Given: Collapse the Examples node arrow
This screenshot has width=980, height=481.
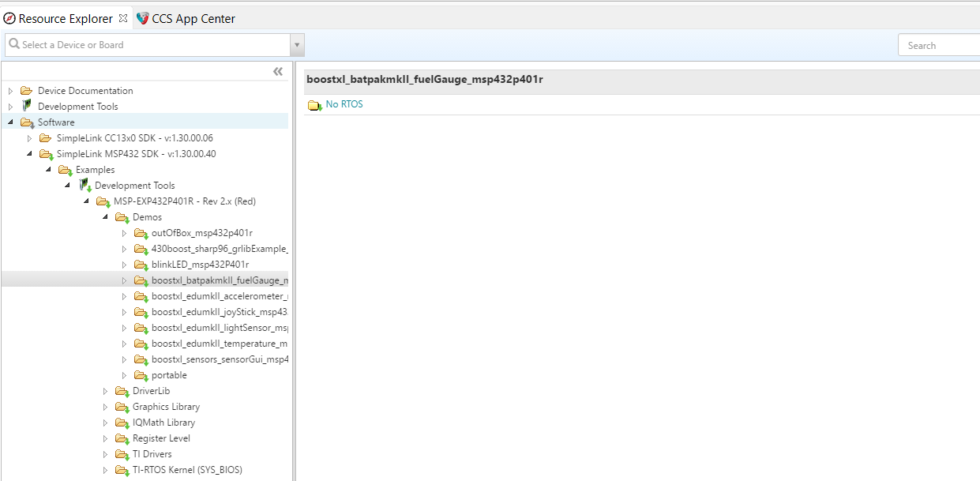Looking at the screenshot, I should (48, 170).
